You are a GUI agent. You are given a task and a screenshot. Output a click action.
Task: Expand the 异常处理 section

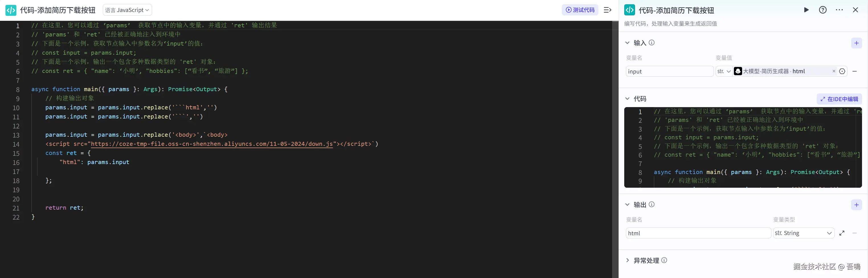point(627,260)
